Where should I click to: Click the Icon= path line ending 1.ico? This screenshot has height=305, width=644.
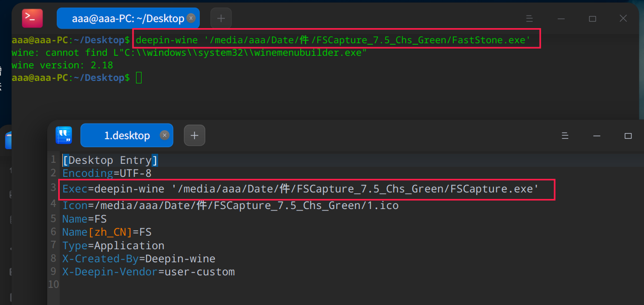(230, 206)
